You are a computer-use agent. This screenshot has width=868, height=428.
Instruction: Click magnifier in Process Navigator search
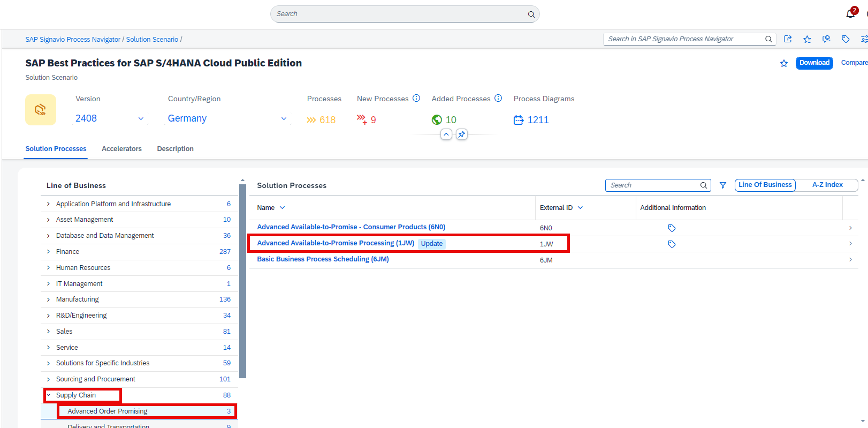(768, 39)
